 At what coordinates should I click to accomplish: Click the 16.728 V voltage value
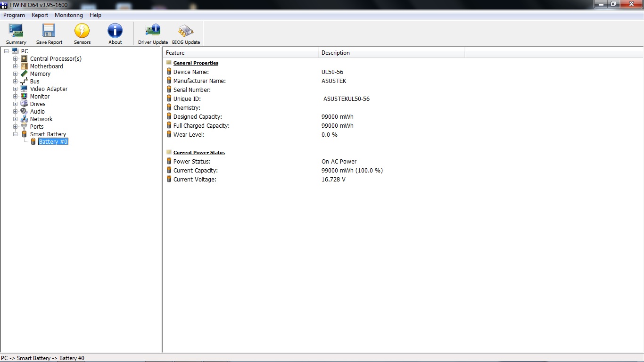pos(333,179)
